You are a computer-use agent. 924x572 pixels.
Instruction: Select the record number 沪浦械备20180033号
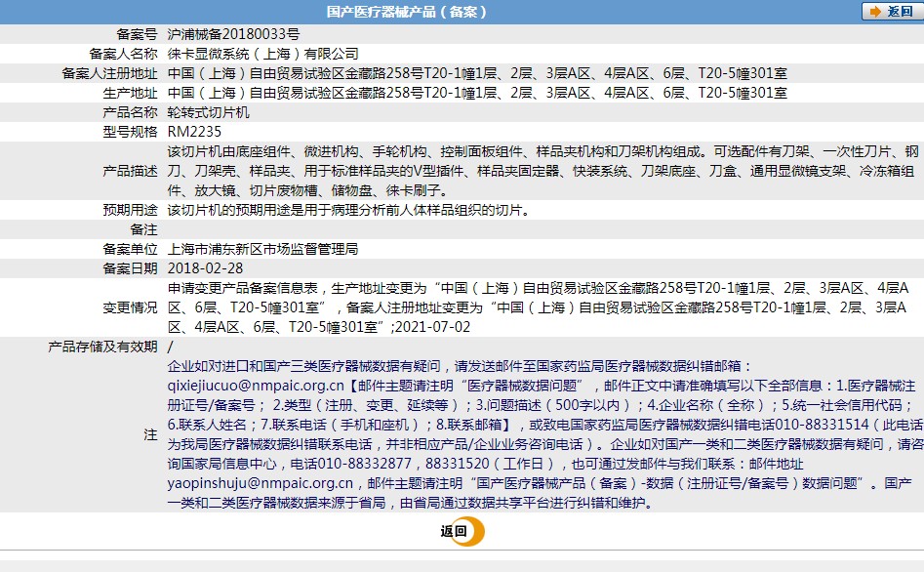233,34
